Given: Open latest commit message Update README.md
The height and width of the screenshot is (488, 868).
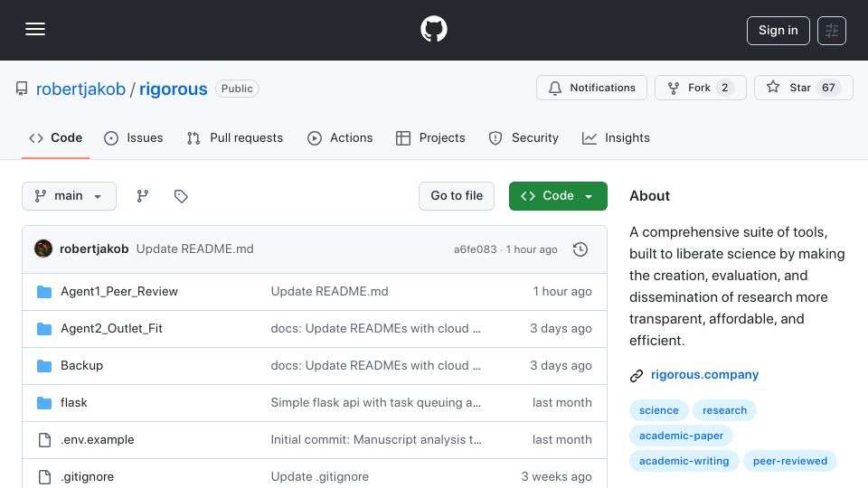Looking at the screenshot, I should click(195, 249).
